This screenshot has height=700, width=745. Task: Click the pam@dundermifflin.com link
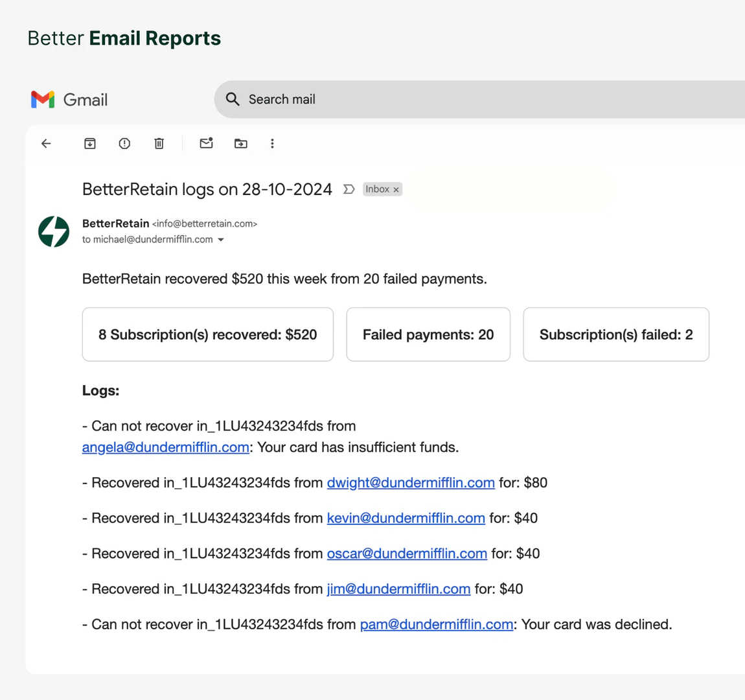[437, 624]
